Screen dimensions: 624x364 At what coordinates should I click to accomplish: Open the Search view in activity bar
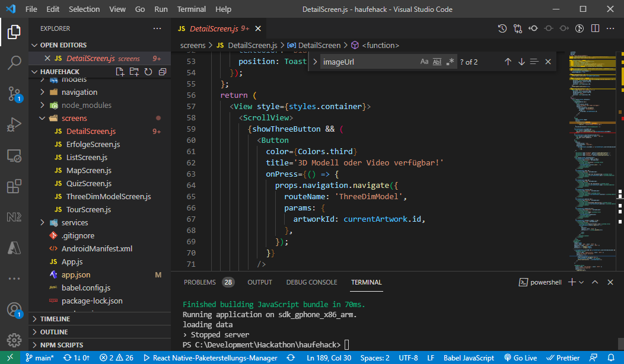click(x=14, y=63)
